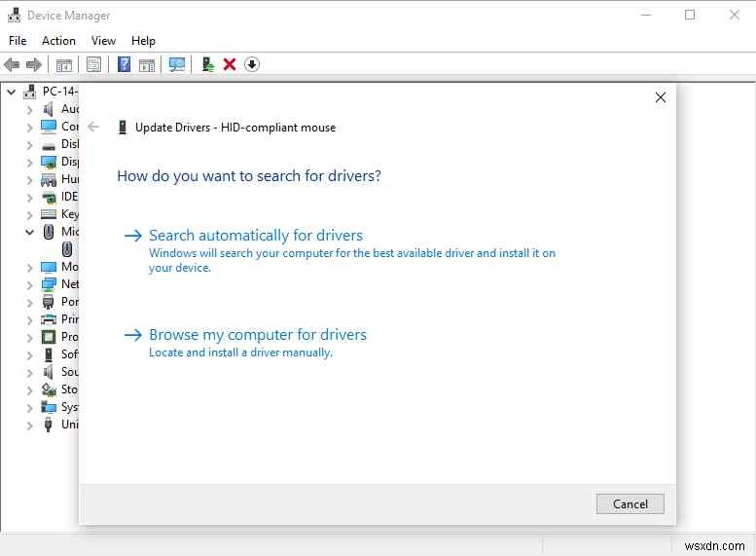Viewport: 756px width, 556px height.
Task: Open the View menu
Action: point(104,41)
